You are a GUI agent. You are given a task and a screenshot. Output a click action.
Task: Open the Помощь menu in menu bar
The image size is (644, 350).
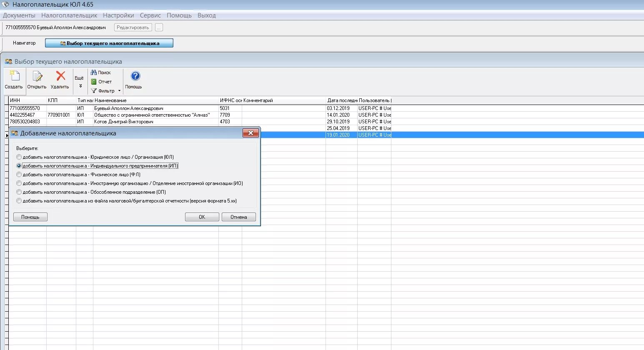click(179, 15)
